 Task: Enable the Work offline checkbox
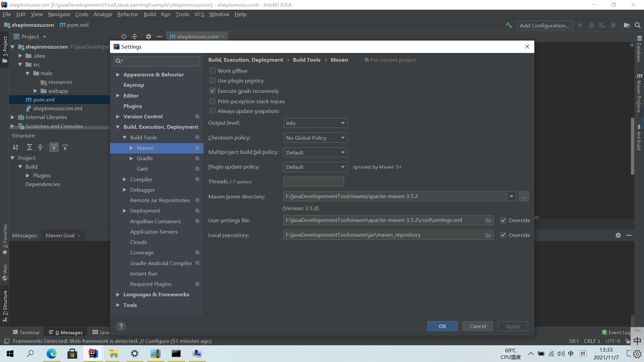(x=212, y=71)
